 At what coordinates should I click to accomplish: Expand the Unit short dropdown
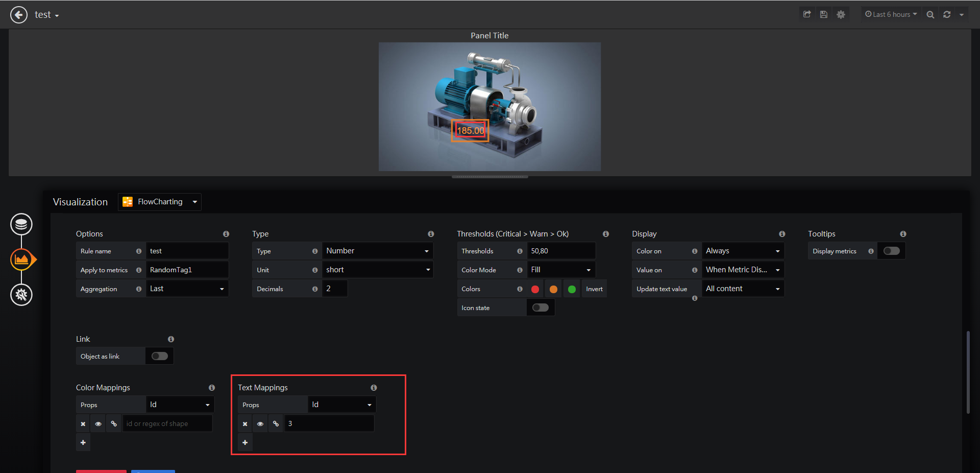tap(378, 270)
